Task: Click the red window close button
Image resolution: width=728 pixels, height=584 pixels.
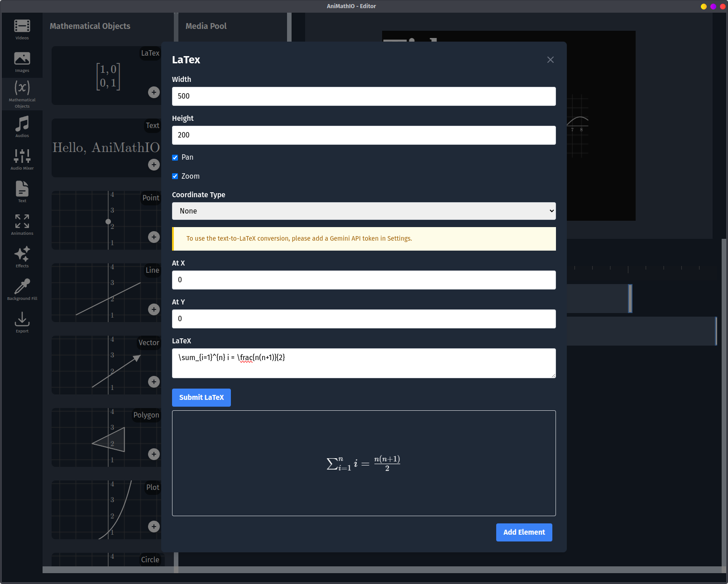Action: [723, 6]
